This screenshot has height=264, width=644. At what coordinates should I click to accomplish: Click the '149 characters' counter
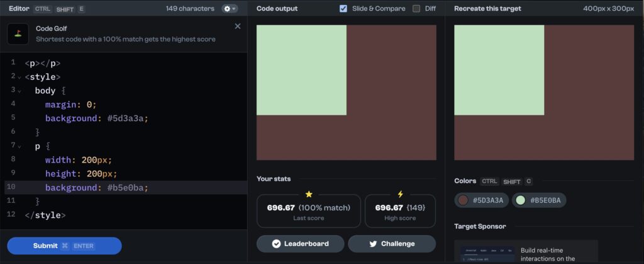click(190, 9)
